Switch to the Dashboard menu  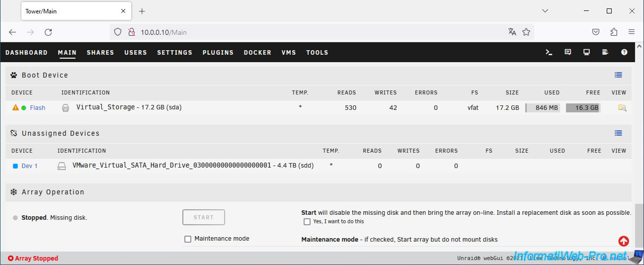click(26, 53)
